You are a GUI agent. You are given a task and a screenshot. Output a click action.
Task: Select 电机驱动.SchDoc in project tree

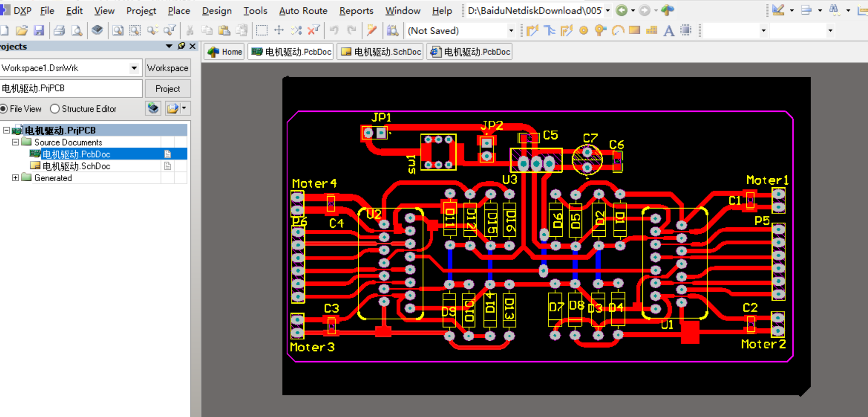point(76,166)
